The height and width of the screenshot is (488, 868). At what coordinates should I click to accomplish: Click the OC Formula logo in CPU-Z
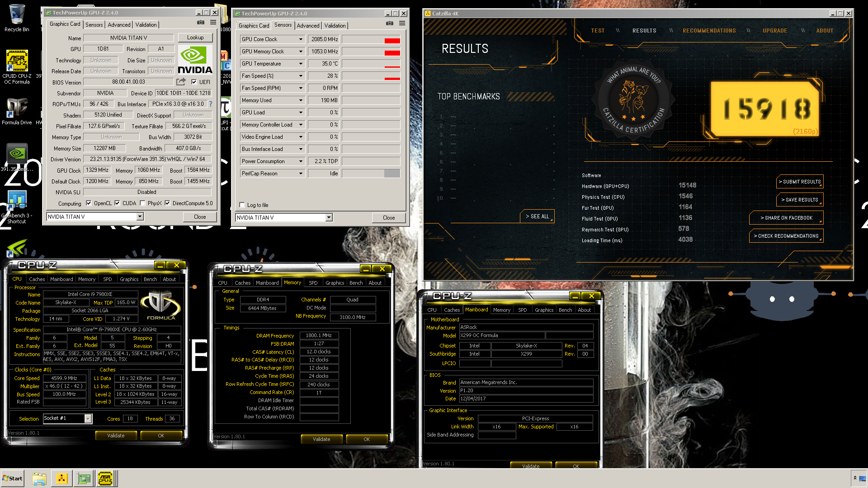coord(160,305)
